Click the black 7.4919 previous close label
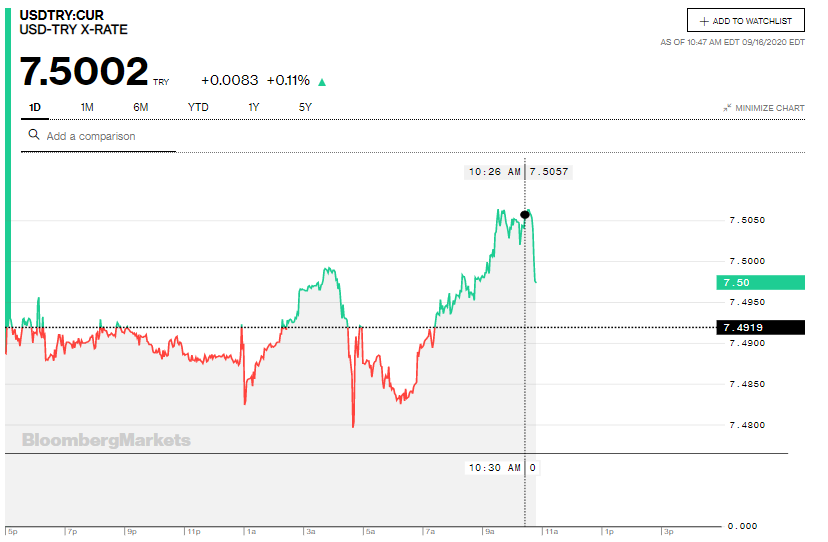This screenshot has height=542, width=828. point(760,327)
